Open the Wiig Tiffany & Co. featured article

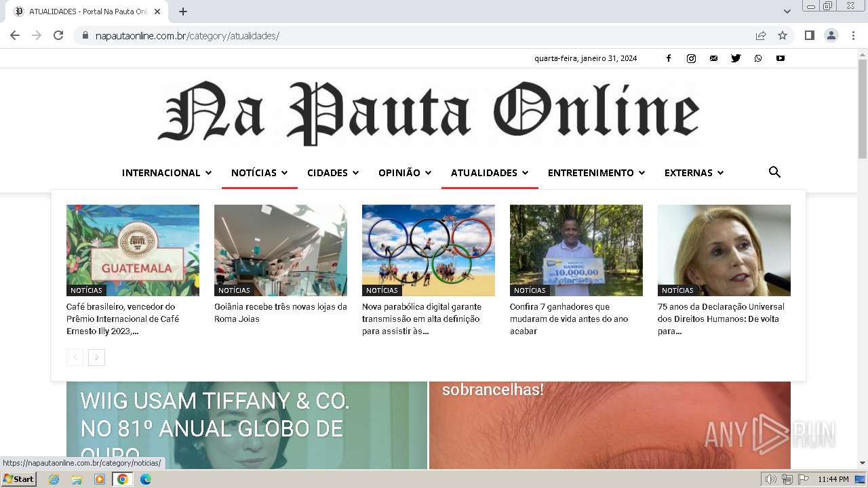point(247,426)
